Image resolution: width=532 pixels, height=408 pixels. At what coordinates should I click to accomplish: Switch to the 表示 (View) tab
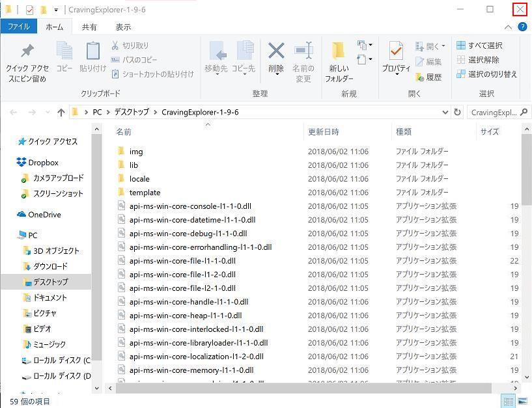tap(123, 27)
